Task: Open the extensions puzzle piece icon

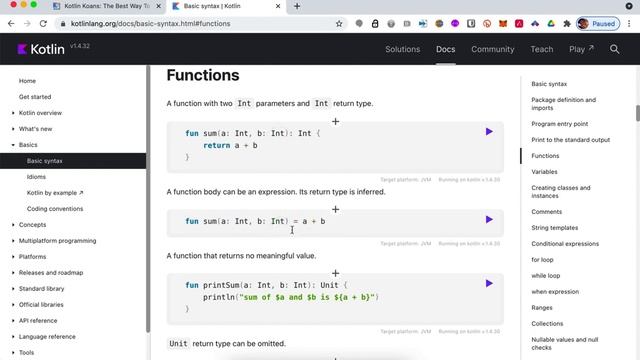Action: (x=567, y=24)
